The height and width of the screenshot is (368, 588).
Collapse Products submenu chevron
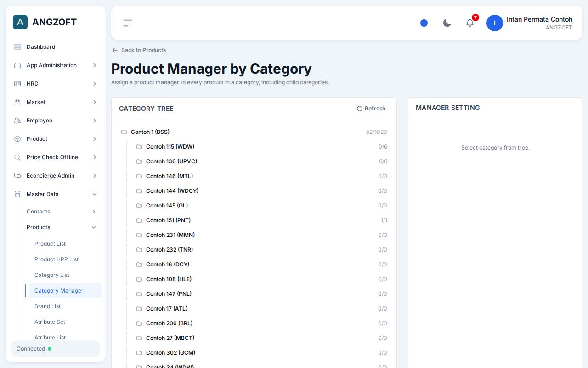94,227
